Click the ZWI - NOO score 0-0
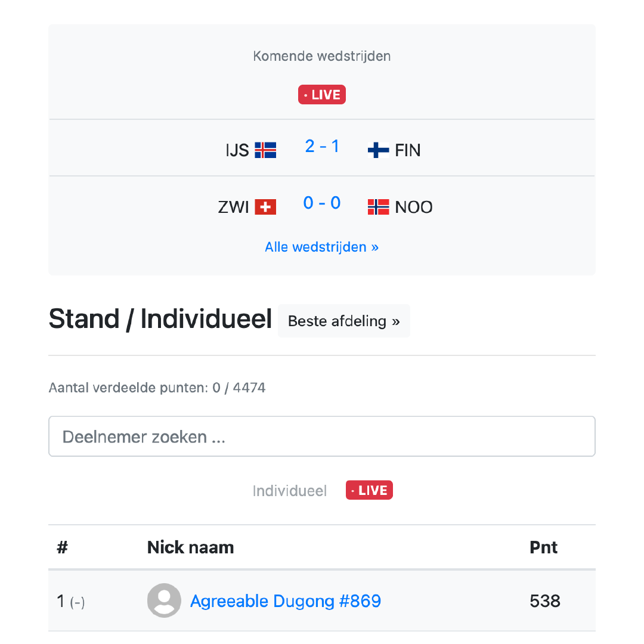This screenshot has height=644, width=644. coord(322,203)
